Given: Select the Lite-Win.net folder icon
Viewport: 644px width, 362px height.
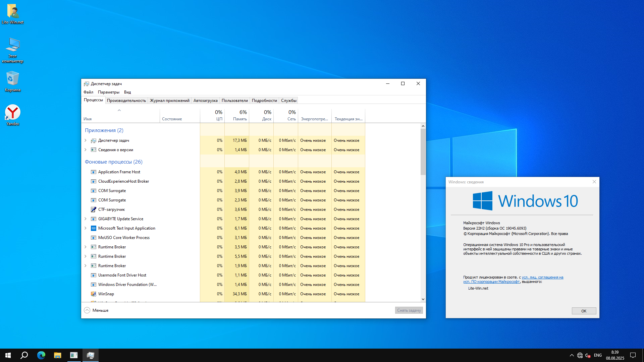Looking at the screenshot, I should point(12,11).
